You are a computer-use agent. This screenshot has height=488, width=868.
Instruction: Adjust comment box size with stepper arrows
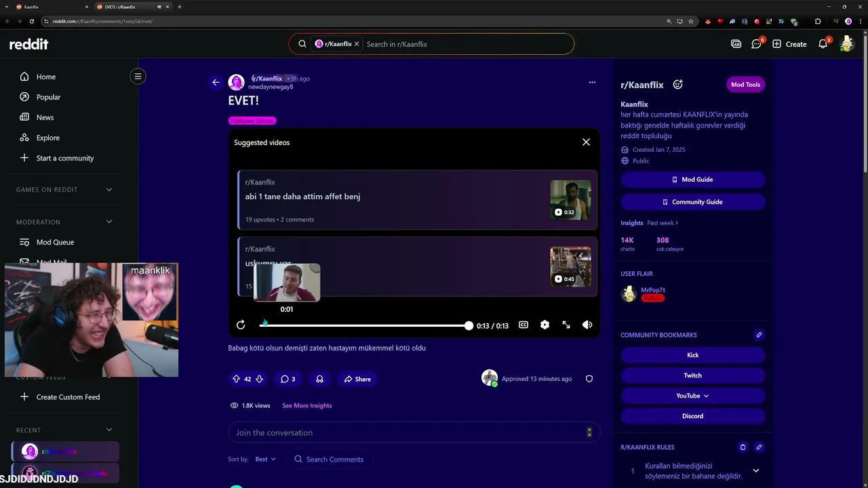pyautogui.click(x=589, y=432)
